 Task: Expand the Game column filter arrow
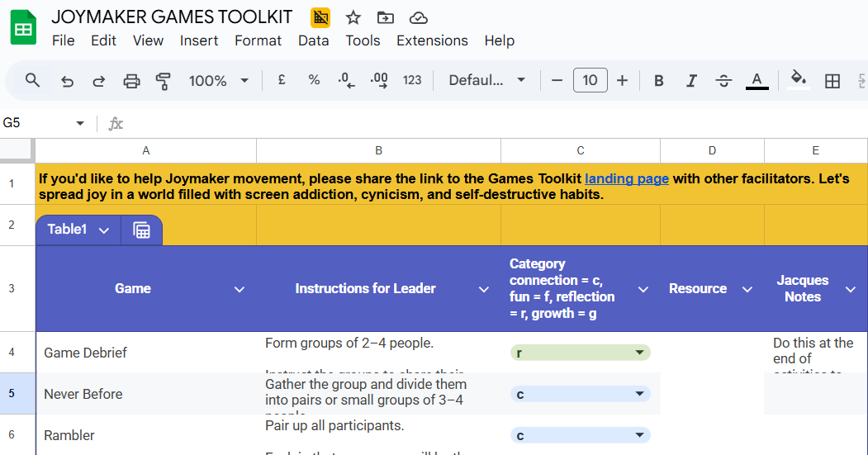pyautogui.click(x=240, y=289)
